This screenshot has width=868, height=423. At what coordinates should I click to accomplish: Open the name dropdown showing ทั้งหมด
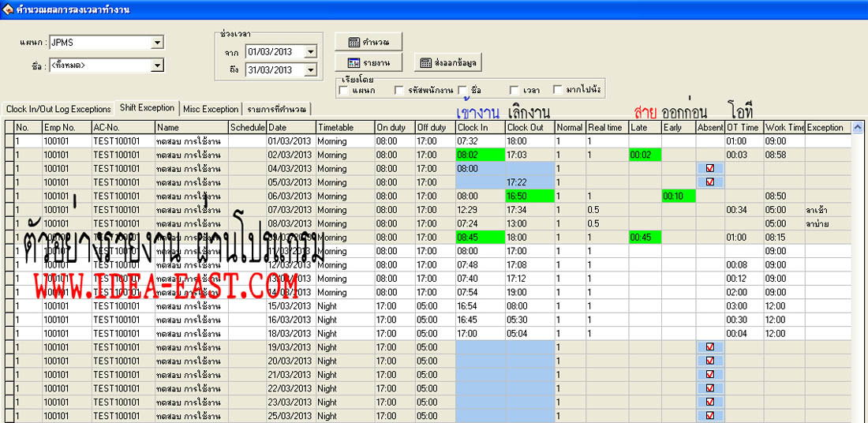click(x=157, y=66)
